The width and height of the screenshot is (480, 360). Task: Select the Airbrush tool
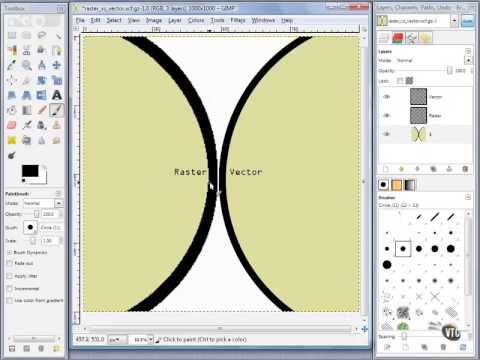(27, 125)
